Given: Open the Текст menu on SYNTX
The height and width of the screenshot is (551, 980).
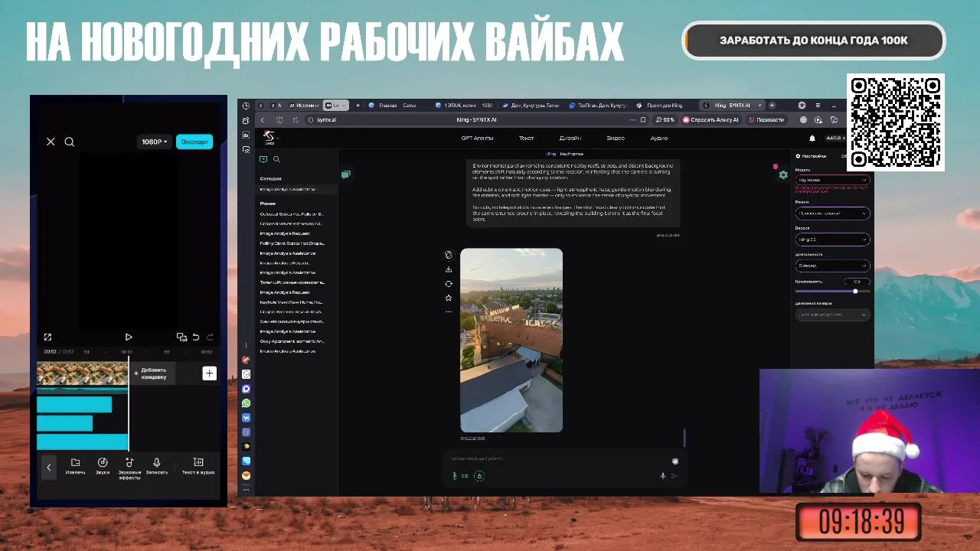Looking at the screenshot, I should tap(526, 139).
